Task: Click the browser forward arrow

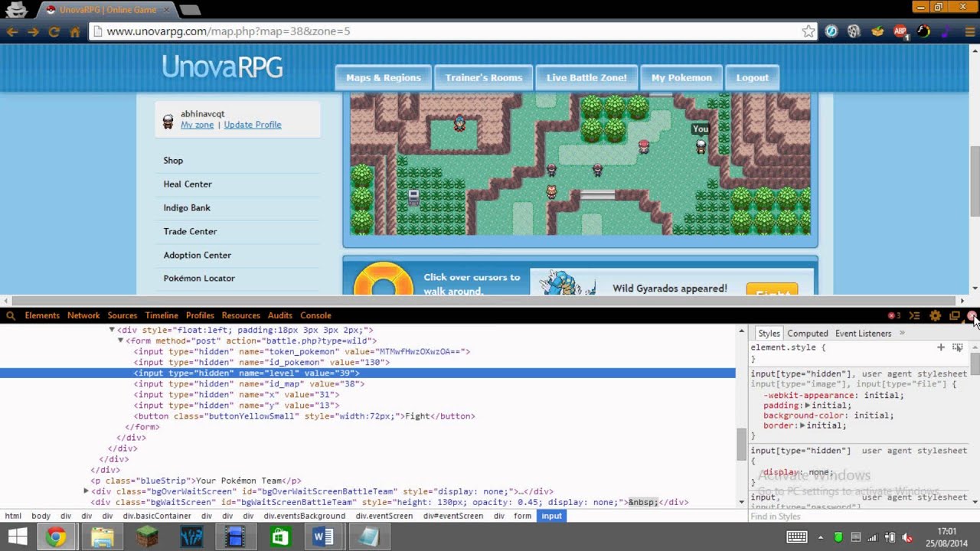Action: click(x=33, y=31)
